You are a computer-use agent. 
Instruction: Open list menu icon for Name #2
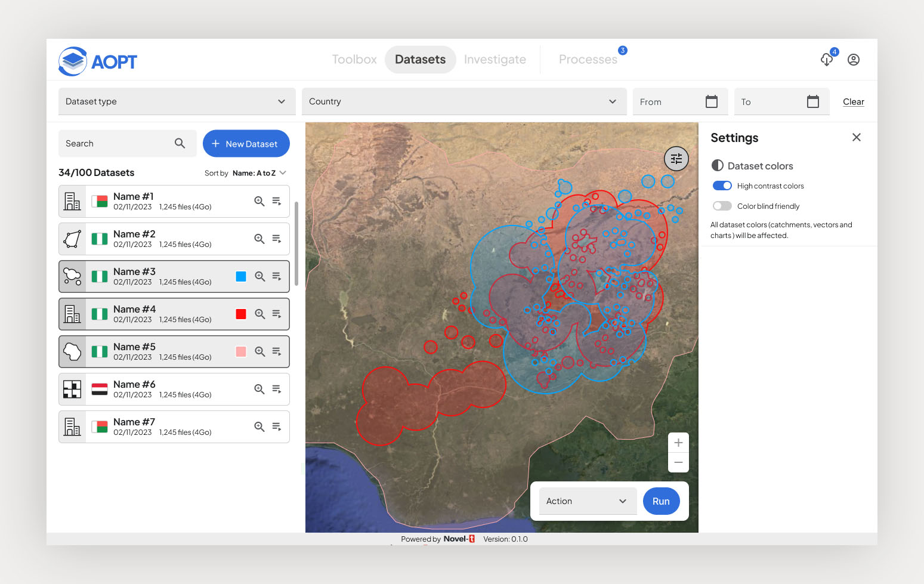pyautogui.click(x=277, y=239)
